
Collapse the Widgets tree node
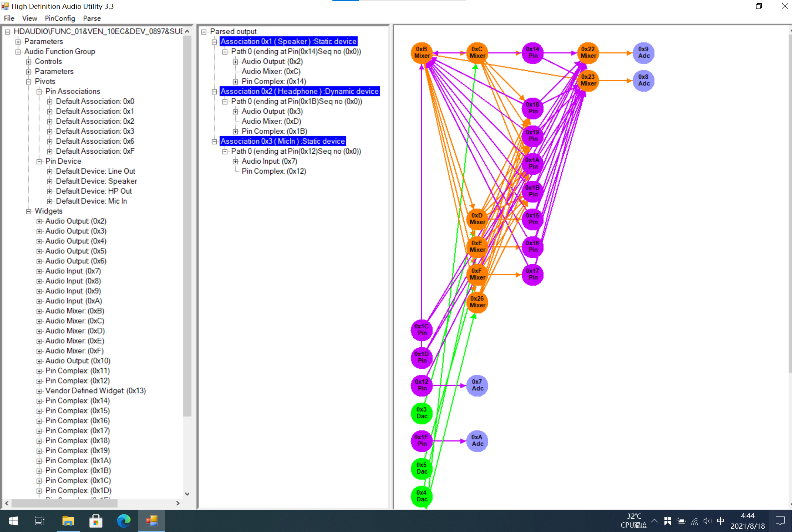point(28,211)
